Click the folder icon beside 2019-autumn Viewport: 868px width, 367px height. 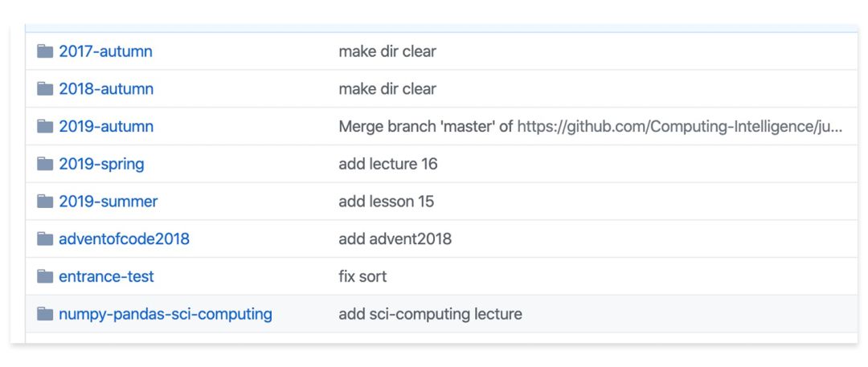click(45, 126)
